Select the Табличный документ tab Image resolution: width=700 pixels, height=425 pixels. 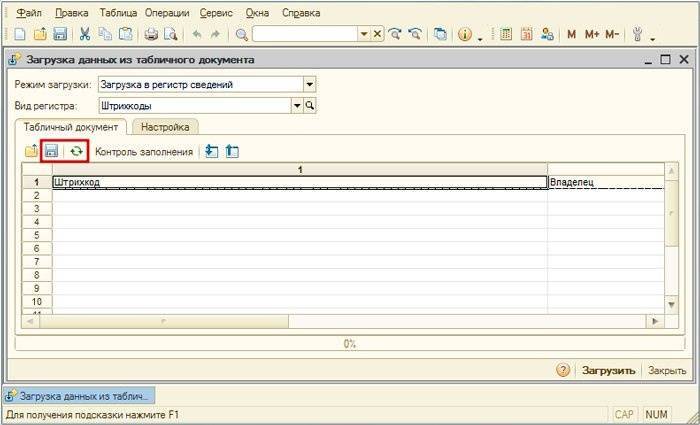pyautogui.click(x=71, y=127)
